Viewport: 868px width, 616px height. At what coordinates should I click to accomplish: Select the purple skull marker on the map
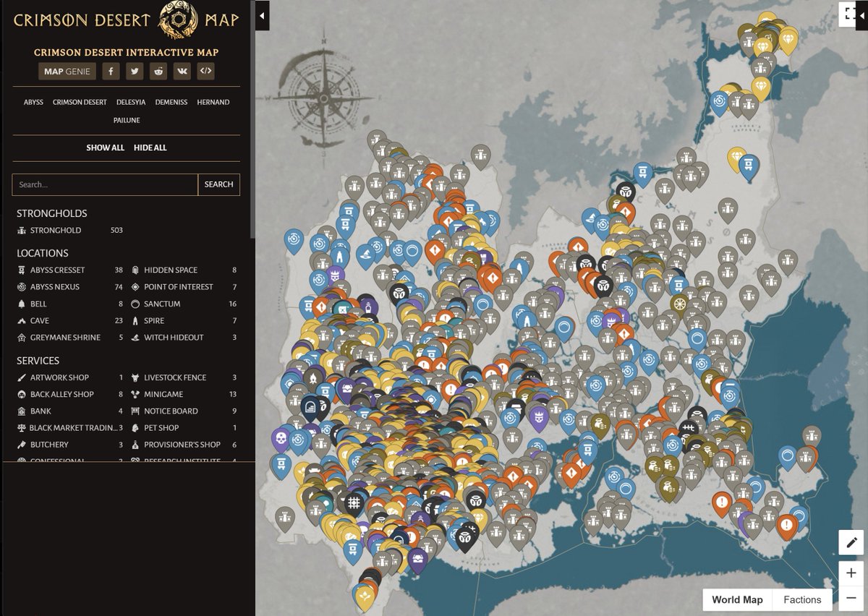(280, 438)
